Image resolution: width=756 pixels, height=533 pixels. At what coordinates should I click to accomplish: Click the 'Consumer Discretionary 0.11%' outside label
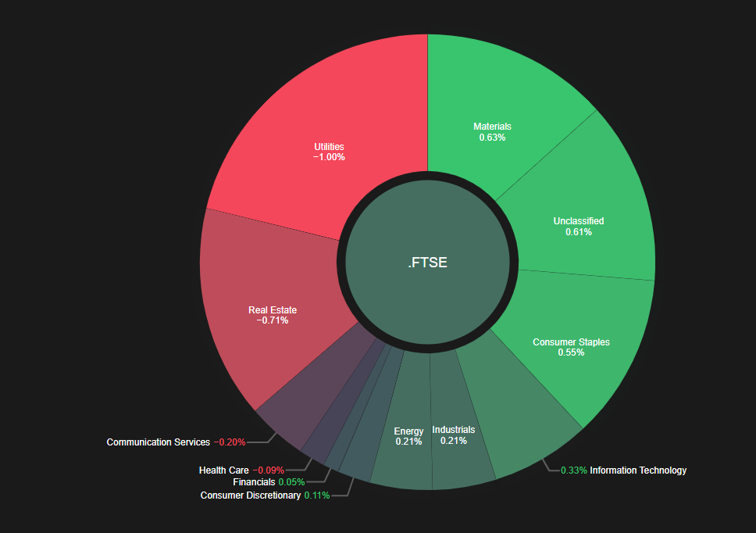266,495
